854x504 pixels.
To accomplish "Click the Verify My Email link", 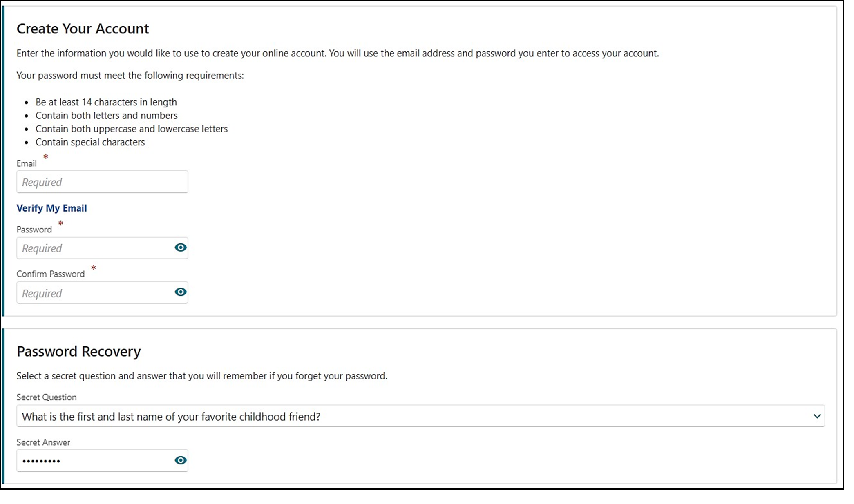I will point(51,208).
